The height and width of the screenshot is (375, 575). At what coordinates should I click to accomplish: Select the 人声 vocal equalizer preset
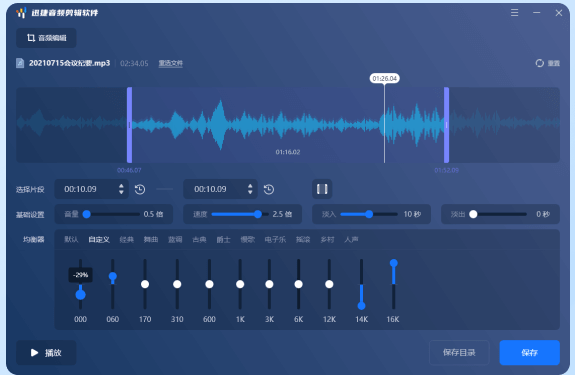tap(351, 239)
